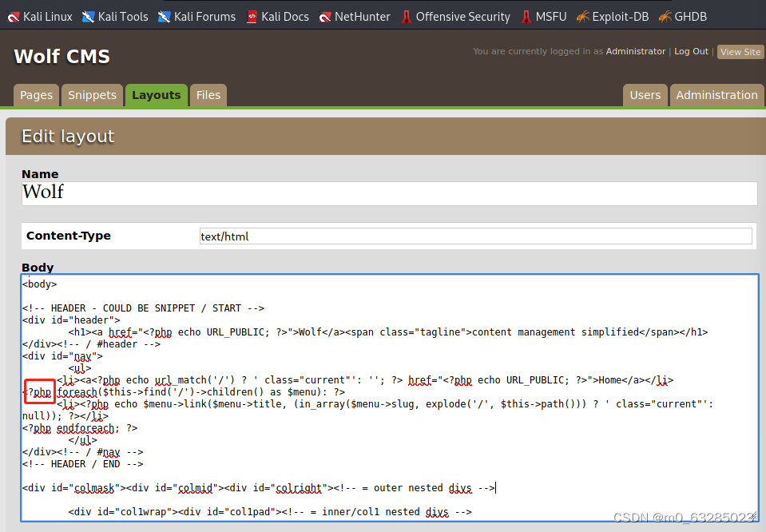Open the NetHunter bookmark
Viewport: 766px width, 532px height.
pyautogui.click(x=355, y=17)
